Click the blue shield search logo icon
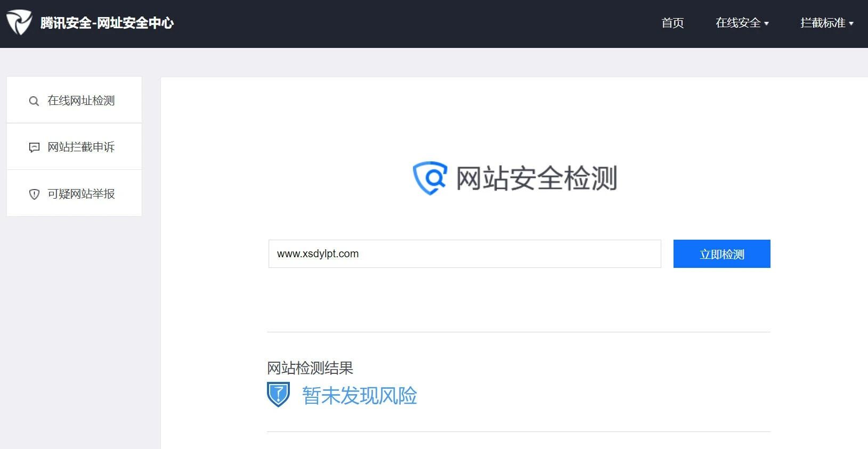The image size is (868, 449). click(430, 178)
